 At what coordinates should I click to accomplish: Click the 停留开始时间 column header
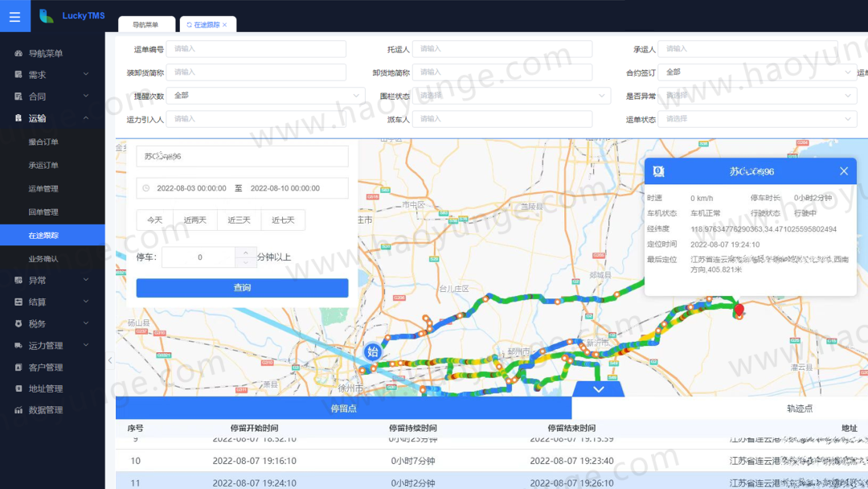click(254, 428)
